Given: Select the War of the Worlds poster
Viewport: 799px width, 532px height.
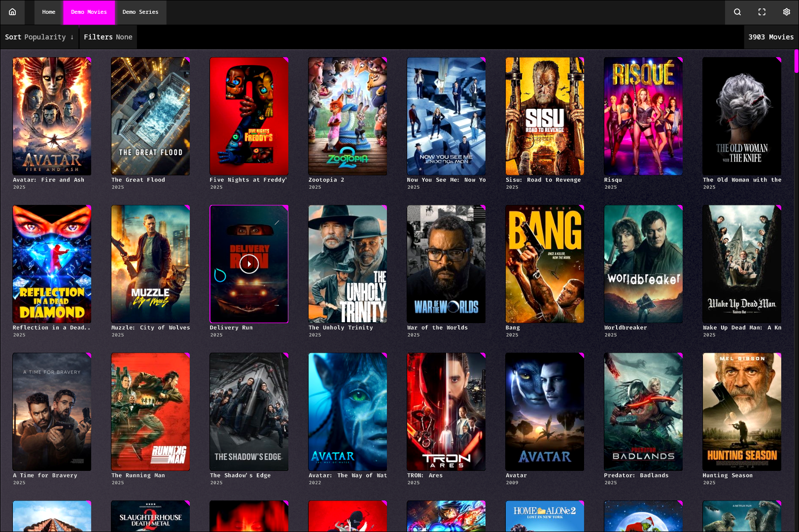Looking at the screenshot, I should (446, 264).
